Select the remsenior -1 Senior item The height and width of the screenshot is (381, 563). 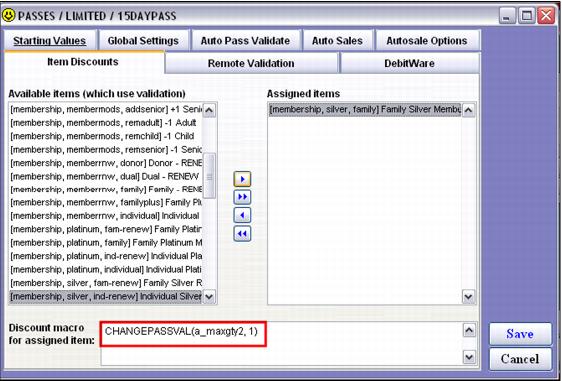106,149
